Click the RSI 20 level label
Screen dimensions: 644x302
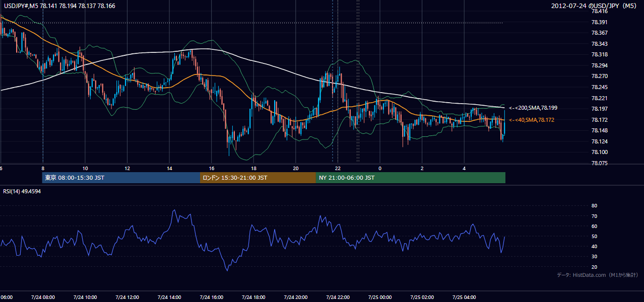point(594,267)
